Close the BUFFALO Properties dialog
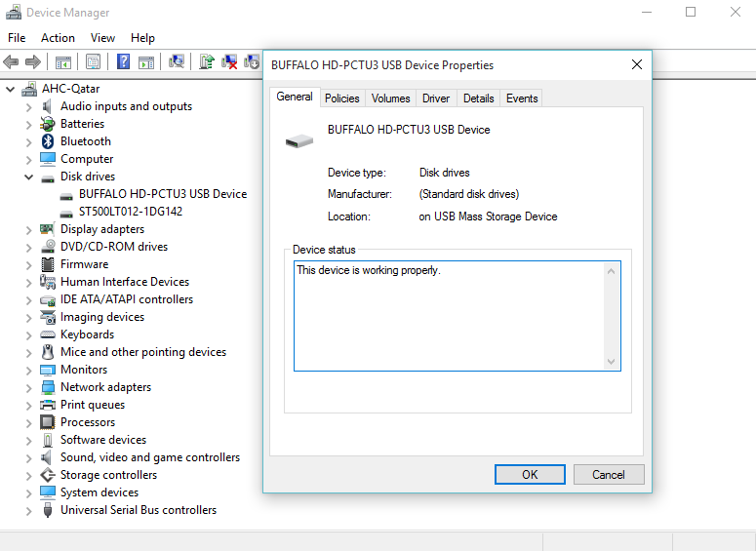756x551 pixels. coord(636,64)
